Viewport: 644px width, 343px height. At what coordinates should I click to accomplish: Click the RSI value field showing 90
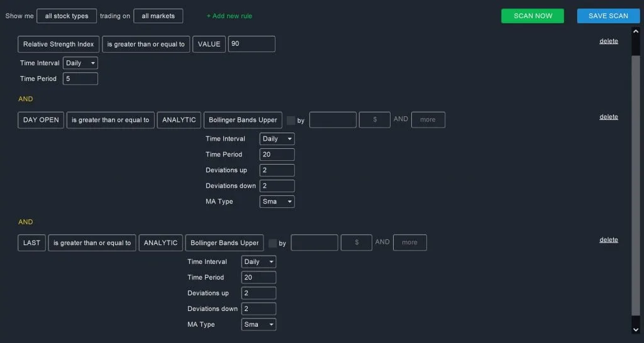252,44
